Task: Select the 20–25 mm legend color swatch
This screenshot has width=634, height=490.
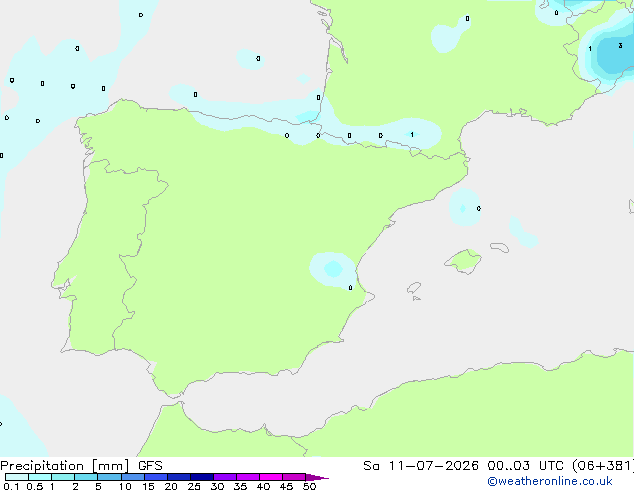Action: [x=178, y=477]
